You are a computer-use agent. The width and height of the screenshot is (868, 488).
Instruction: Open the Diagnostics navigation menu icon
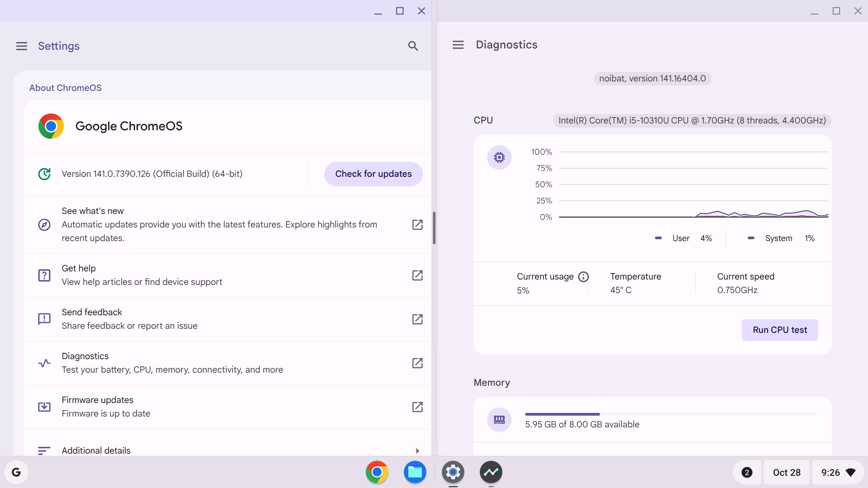coord(458,45)
